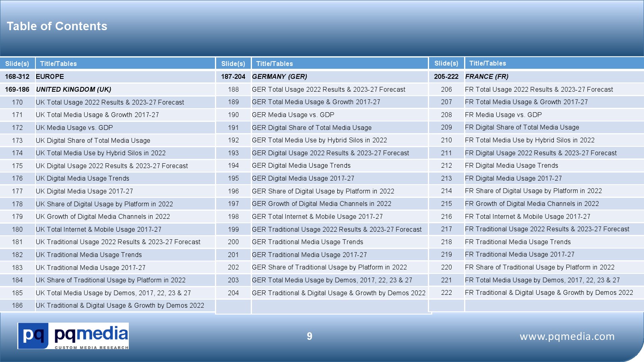
Task: Open the UNITED KINGDOM (UK) section heading
Action: (x=74, y=89)
